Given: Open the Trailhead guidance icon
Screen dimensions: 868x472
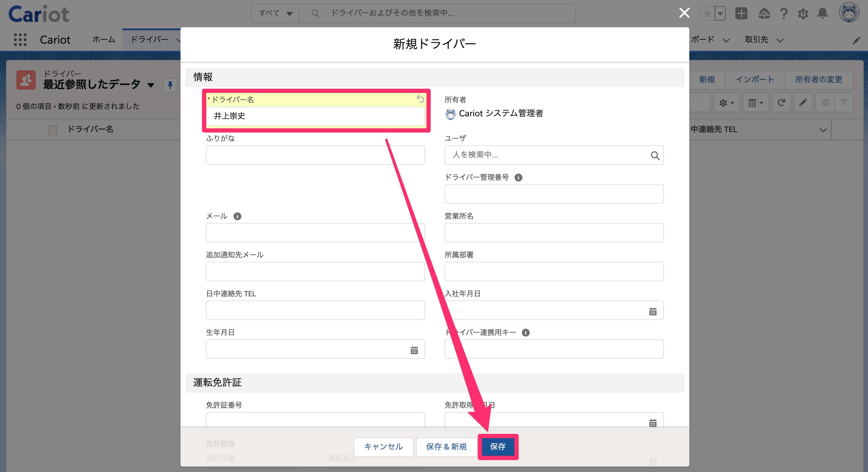Looking at the screenshot, I should (x=764, y=14).
